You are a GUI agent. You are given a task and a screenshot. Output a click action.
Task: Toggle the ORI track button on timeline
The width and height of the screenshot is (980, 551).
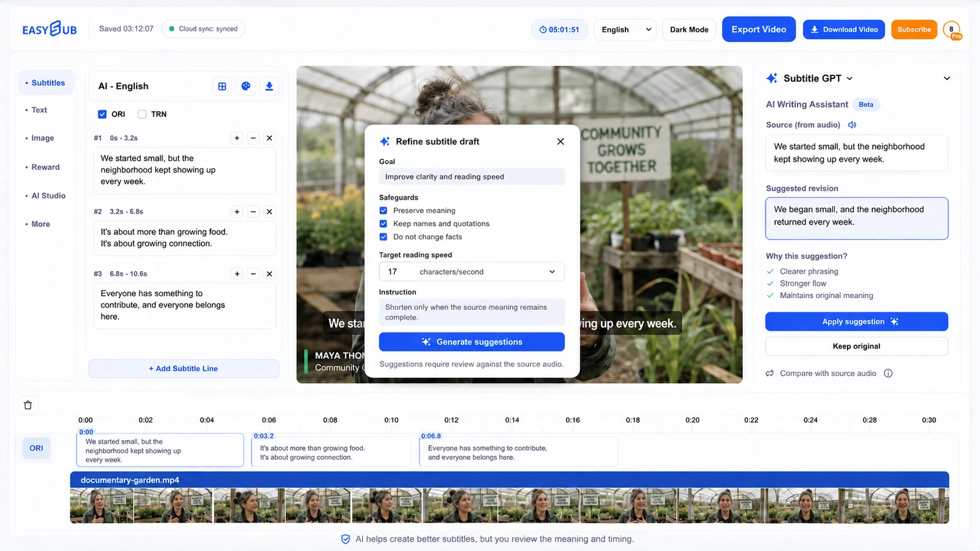(x=36, y=448)
